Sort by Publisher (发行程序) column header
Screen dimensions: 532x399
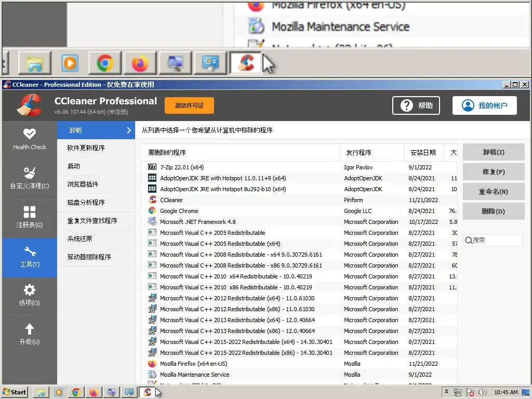pos(371,152)
